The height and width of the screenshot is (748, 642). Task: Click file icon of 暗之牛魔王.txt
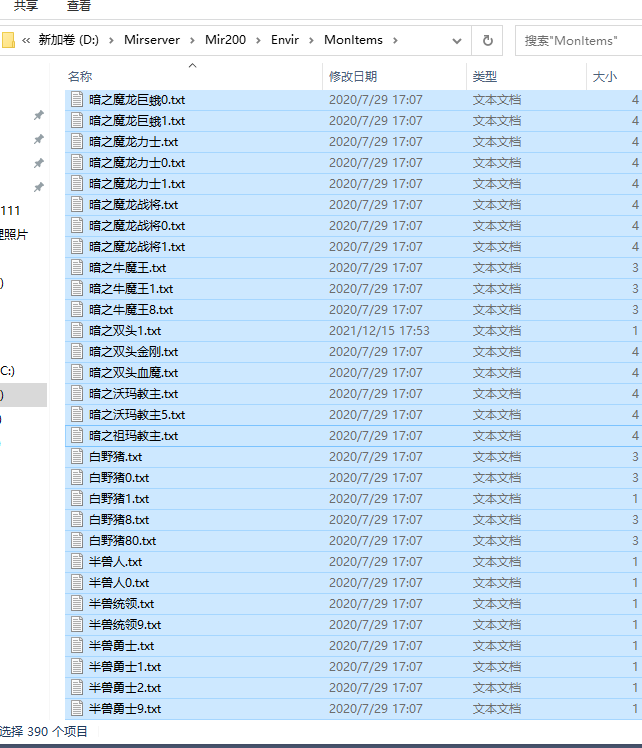[77, 267]
